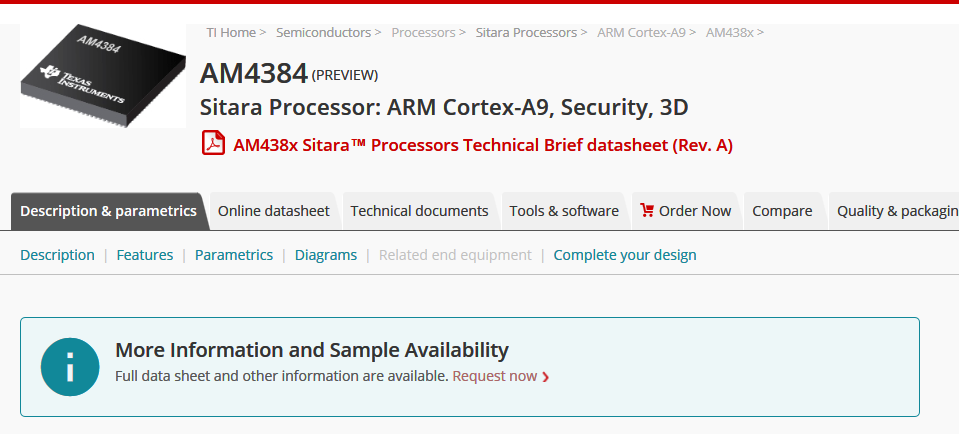The height and width of the screenshot is (434, 959).
Task: Open the Quality & packaging tab
Action: (x=895, y=211)
